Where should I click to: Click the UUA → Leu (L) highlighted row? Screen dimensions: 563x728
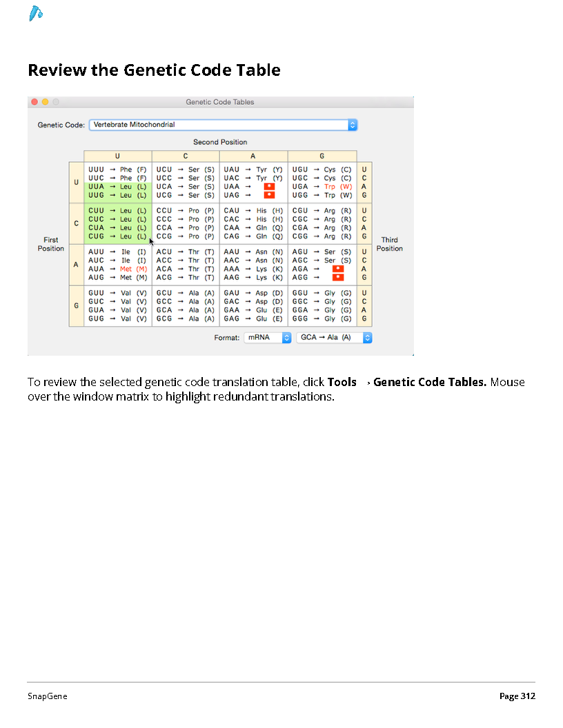pyautogui.click(x=117, y=187)
